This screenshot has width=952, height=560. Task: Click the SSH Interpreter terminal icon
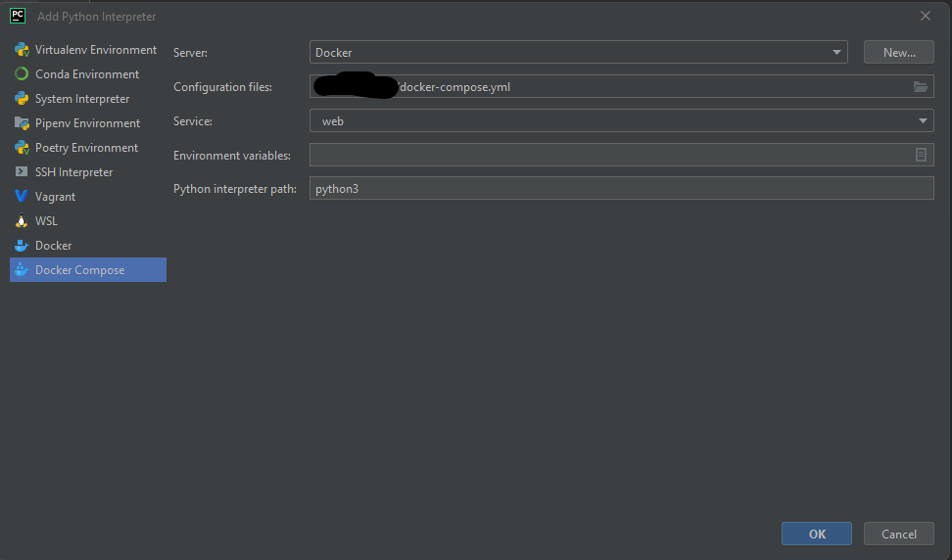click(22, 171)
